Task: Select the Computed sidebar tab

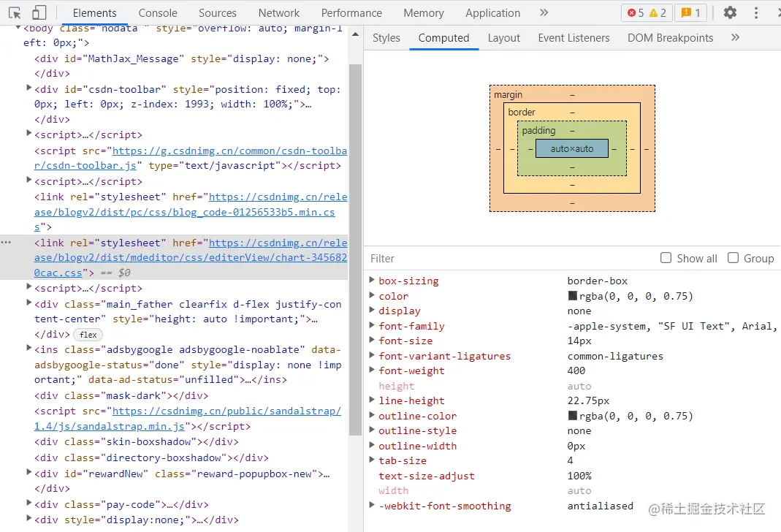Action: (x=443, y=38)
